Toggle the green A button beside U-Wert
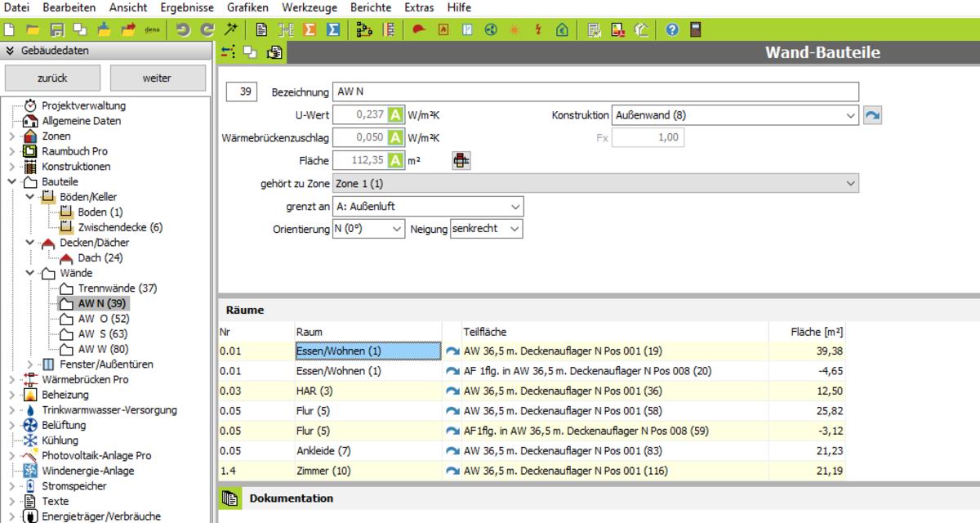 395,115
